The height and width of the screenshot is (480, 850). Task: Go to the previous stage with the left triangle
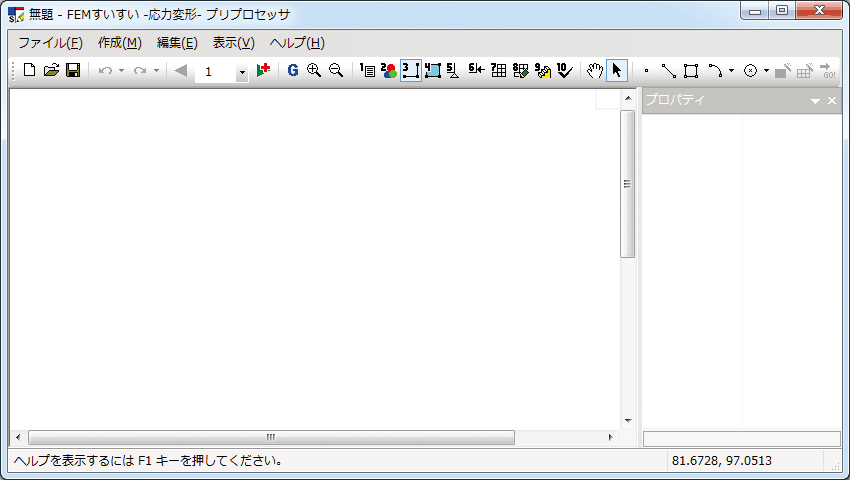181,71
